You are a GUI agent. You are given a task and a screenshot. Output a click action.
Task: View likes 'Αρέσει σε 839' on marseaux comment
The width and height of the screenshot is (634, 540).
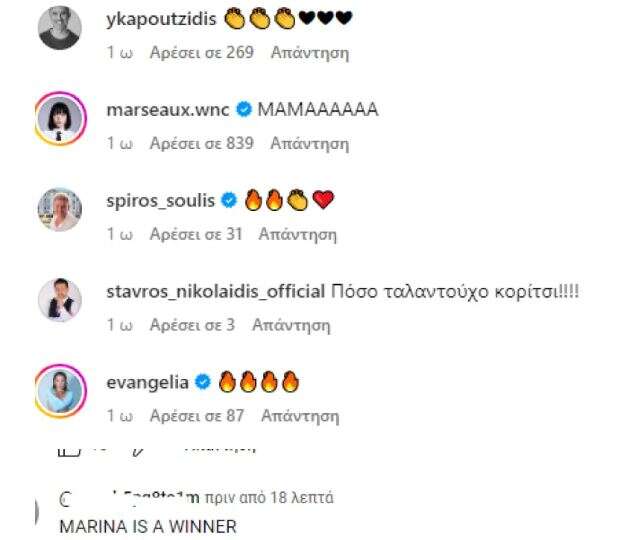pyautogui.click(x=201, y=143)
